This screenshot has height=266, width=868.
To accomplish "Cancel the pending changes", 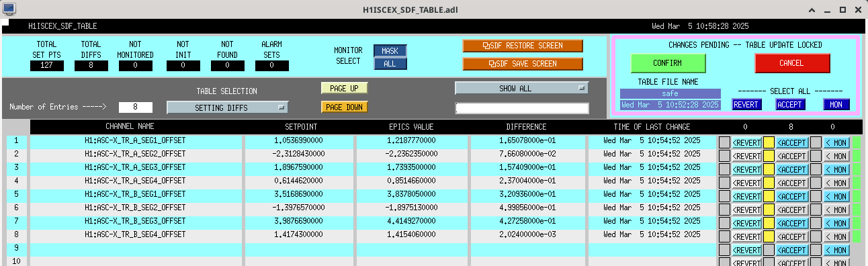I will coord(792,63).
